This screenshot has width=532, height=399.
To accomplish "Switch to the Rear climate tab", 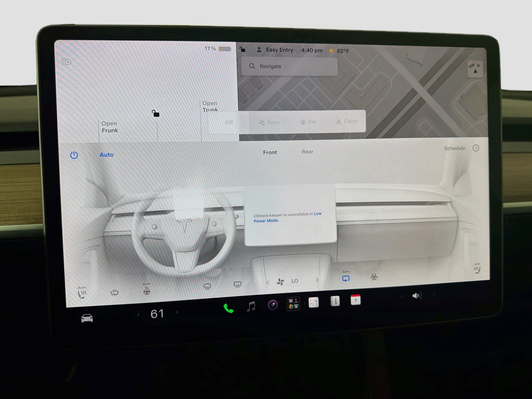I will point(307,152).
